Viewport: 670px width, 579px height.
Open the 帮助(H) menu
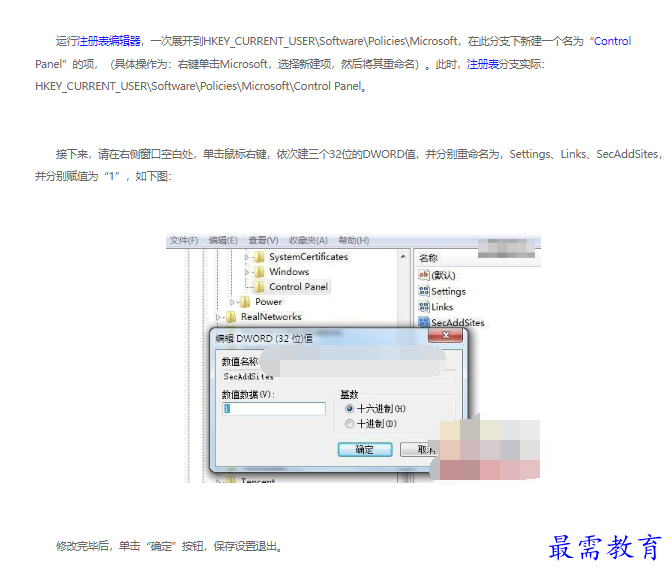[x=354, y=240]
